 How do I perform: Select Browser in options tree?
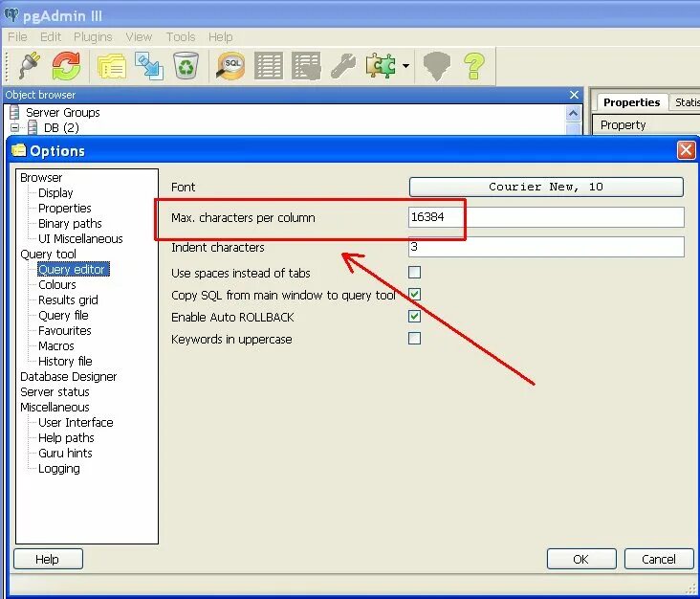41,177
